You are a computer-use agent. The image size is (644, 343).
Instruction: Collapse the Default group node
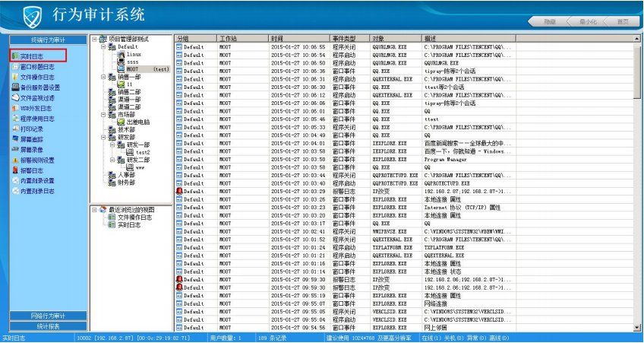(x=103, y=46)
